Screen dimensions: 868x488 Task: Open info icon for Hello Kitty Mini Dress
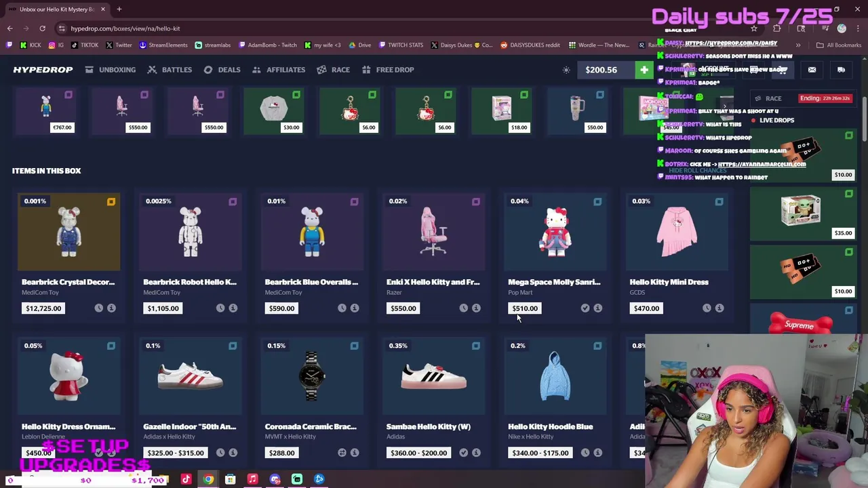pos(719,308)
